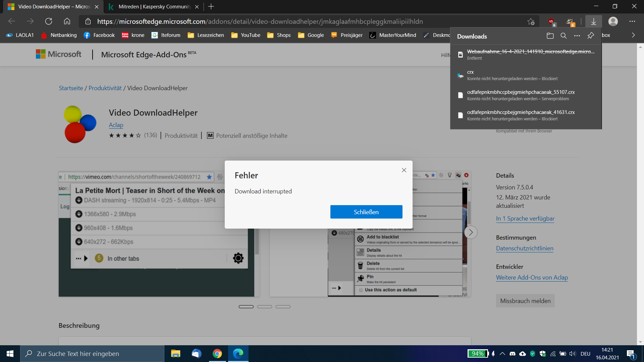Image resolution: width=644 pixels, height=362 pixels.
Task: Add page to favorites star icon
Action: (531, 21)
